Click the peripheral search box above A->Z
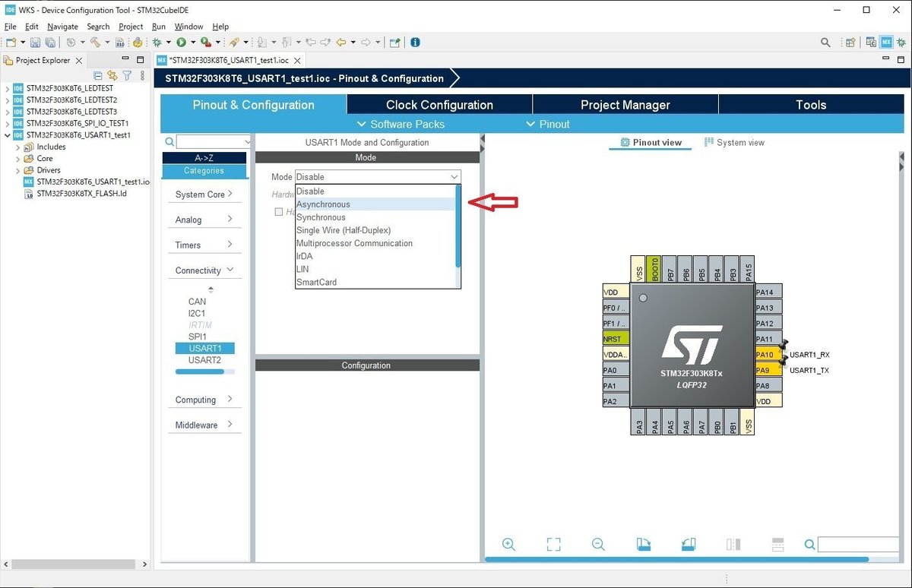Screen dimensions: 912x588 point(214,142)
